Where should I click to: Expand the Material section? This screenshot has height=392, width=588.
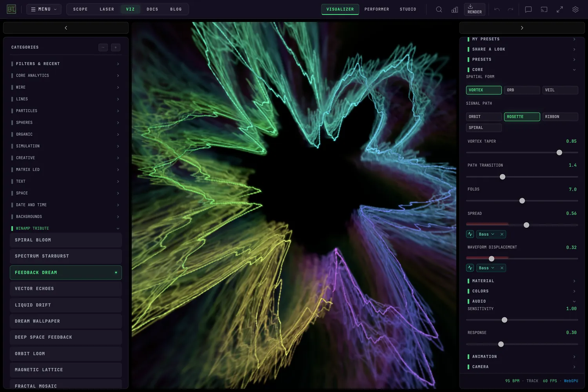click(x=522, y=281)
